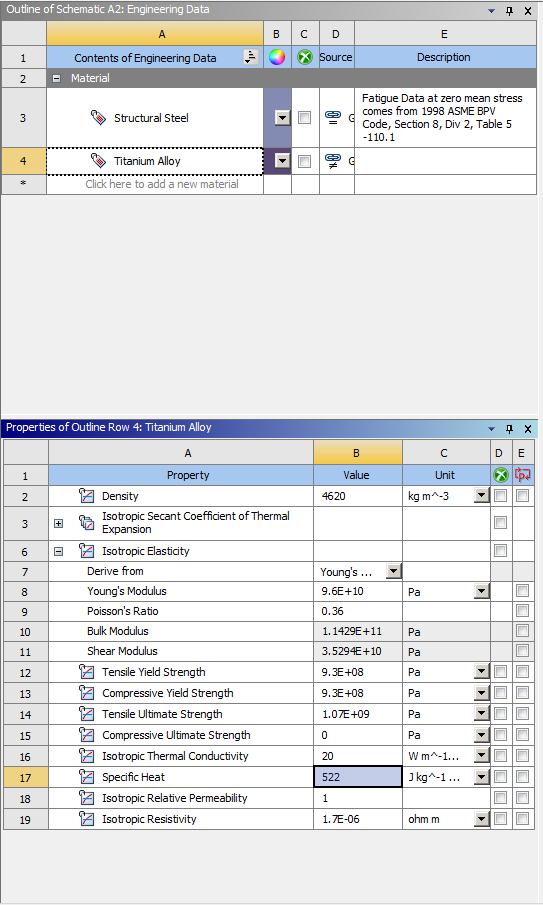This screenshot has width=543, height=905.
Task: Pin the Outline of Schematic panel
Action: click(510, 10)
